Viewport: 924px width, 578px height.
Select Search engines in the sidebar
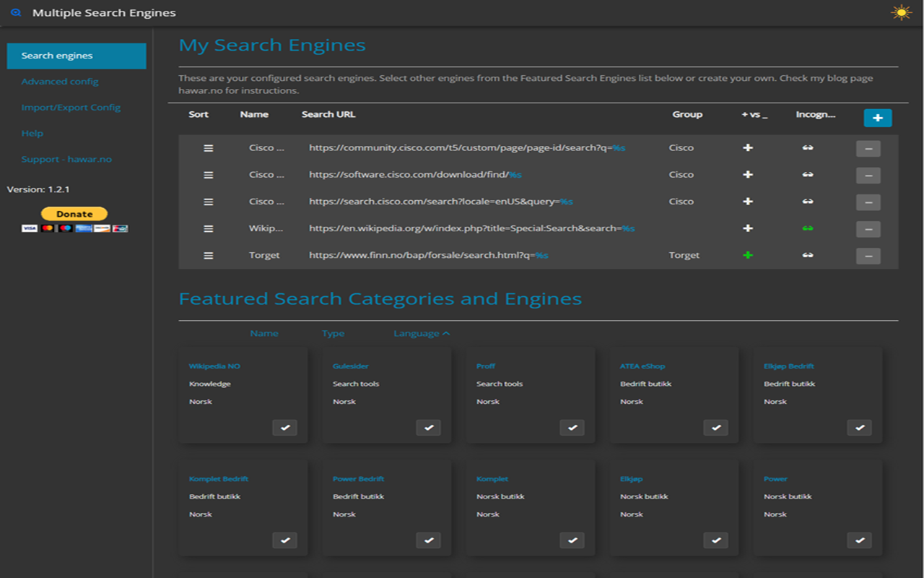[x=56, y=56]
